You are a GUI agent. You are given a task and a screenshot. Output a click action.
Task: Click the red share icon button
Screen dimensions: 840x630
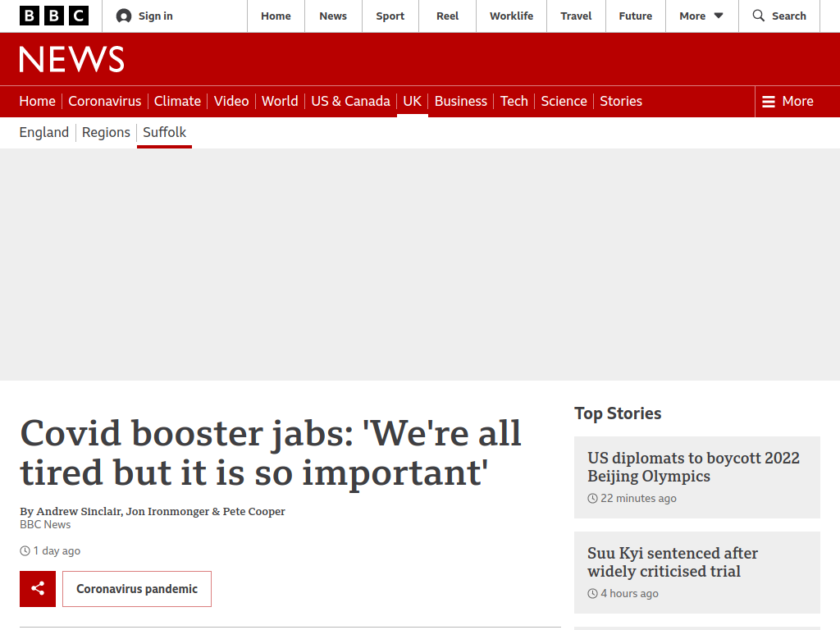[x=38, y=589]
